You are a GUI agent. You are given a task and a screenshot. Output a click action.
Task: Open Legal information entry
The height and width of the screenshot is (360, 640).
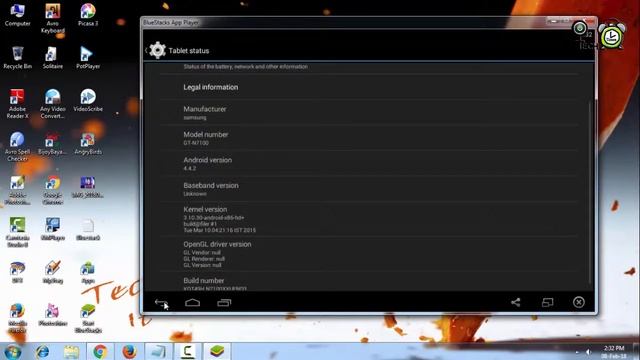coord(369,87)
